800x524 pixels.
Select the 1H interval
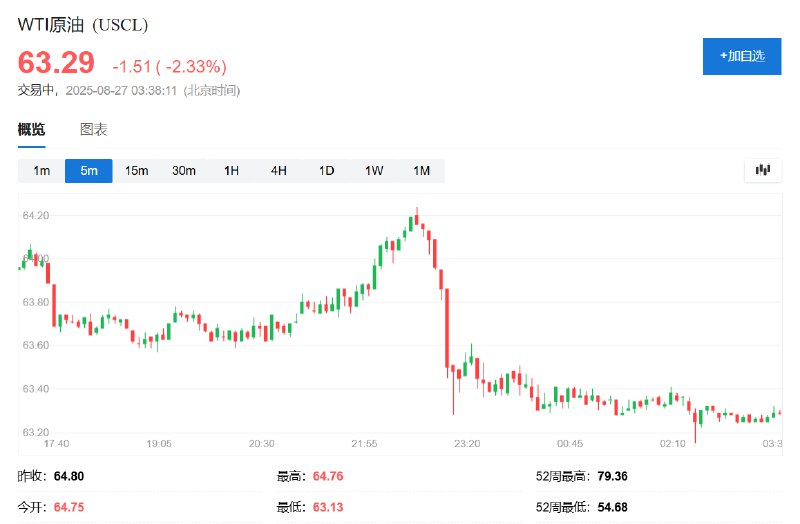coord(231,171)
